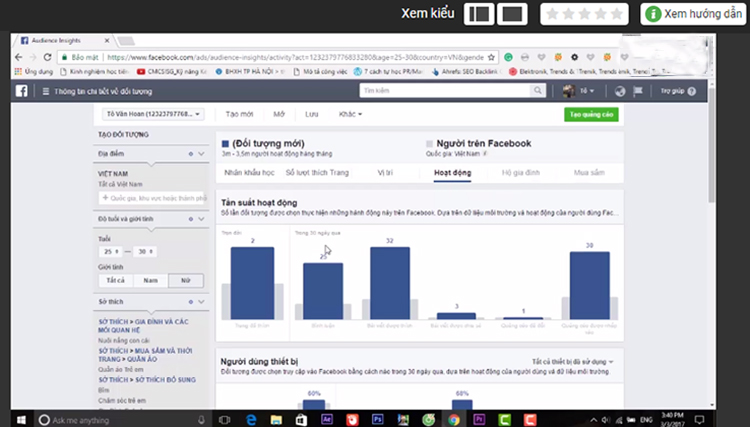Click the search magnifier icon
The width and height of the screenshot is (750, 427).
click(538, 90)
